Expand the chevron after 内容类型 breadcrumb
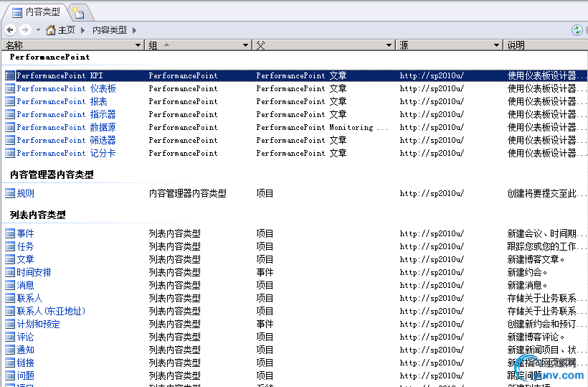 point(134,30)
